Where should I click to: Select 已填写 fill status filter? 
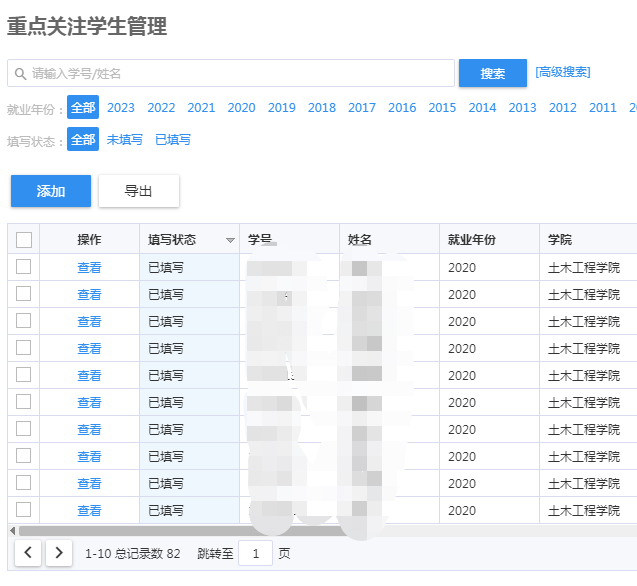[x=173, y=140]
